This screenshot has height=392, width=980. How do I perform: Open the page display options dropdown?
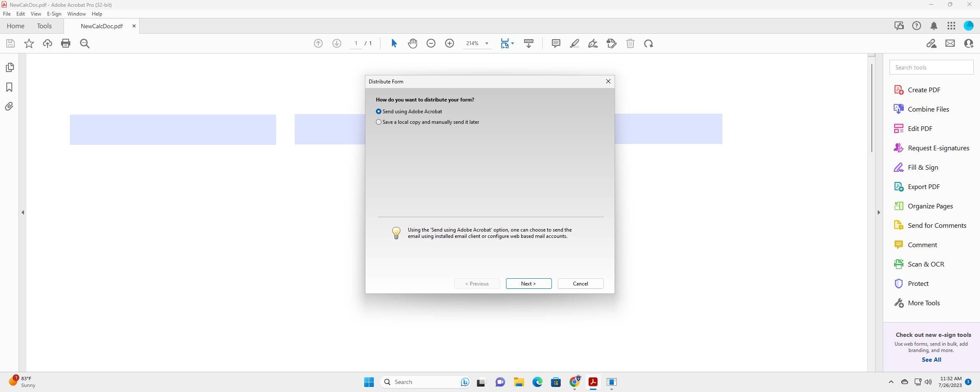pos(513,43)
